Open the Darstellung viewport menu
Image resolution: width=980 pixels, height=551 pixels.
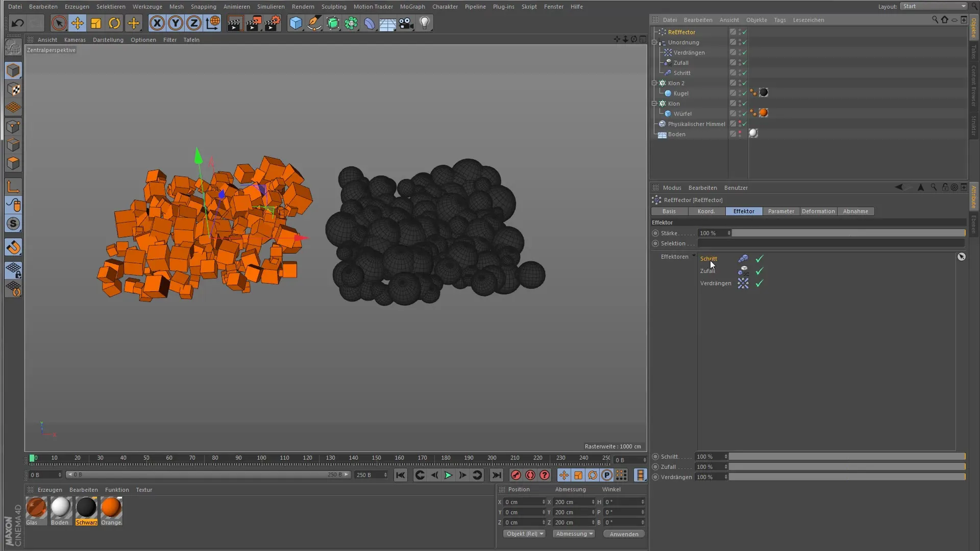pyautogui.click(x=108, y=40)
